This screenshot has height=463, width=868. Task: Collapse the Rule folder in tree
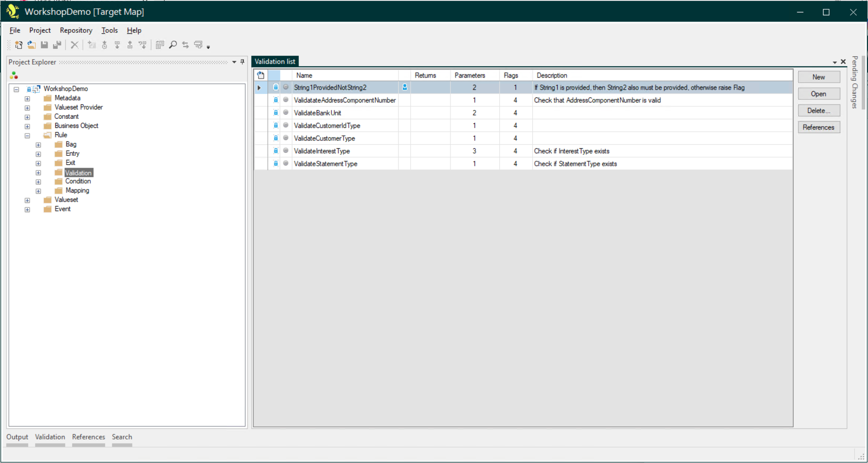[27, 135]
